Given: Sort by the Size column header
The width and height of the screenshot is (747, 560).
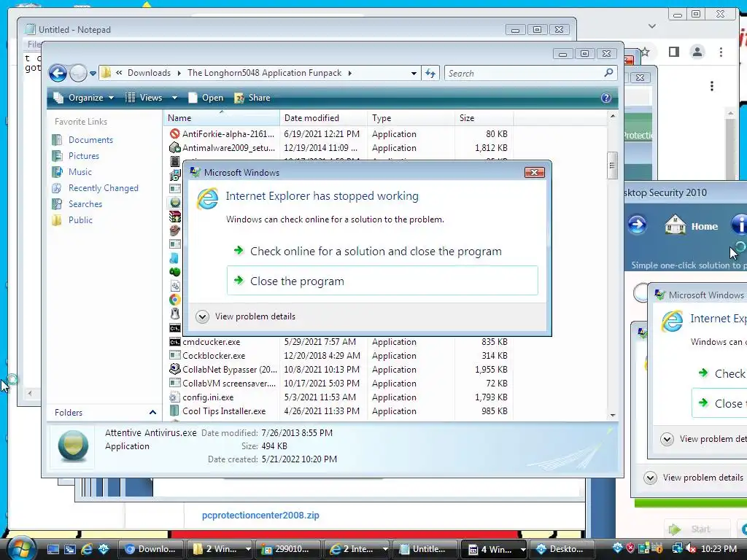Looking at the screenshot, I should (x=484, y=117).
